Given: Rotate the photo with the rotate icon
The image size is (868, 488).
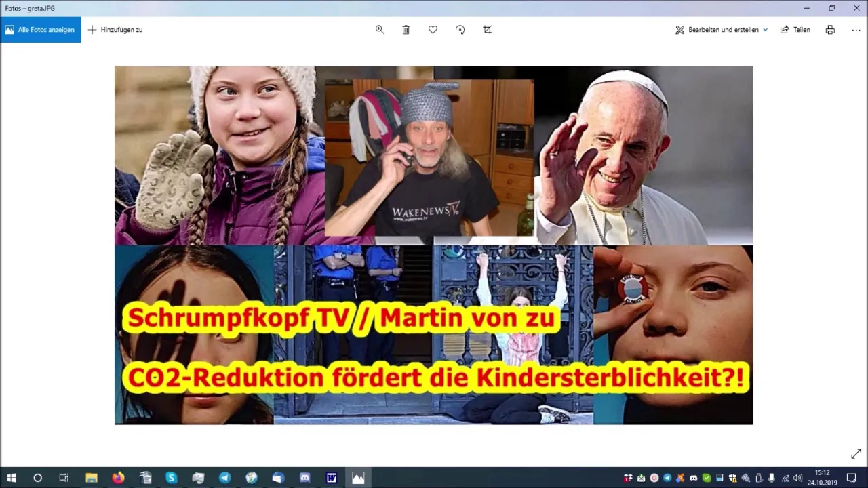Looking at the screenshot, I should [x=460, y=30].
